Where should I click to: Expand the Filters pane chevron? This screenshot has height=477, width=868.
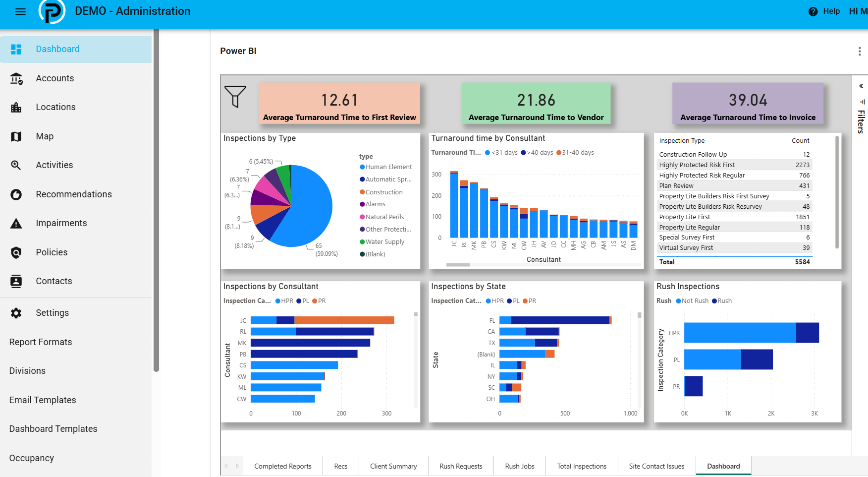[861, 86]
